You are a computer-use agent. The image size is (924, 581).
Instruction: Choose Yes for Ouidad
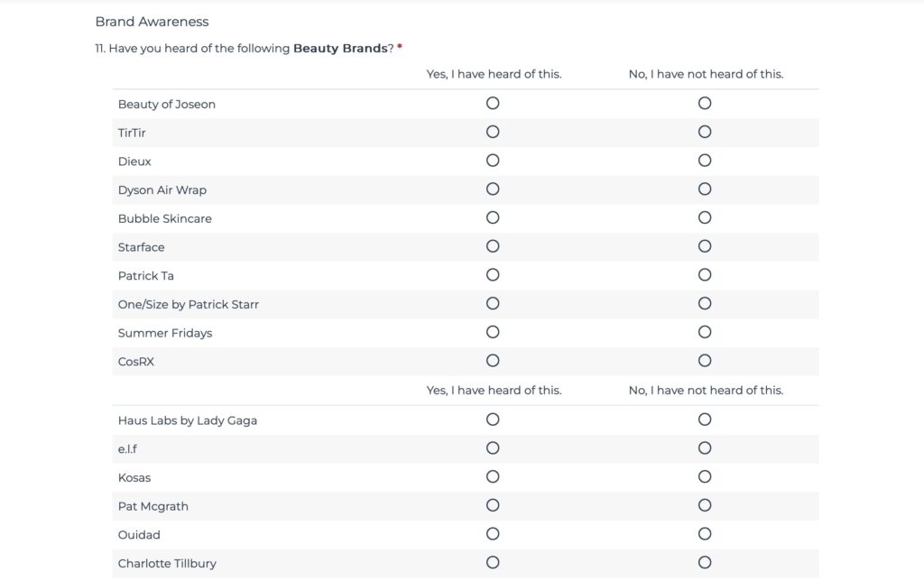[493, 534]
